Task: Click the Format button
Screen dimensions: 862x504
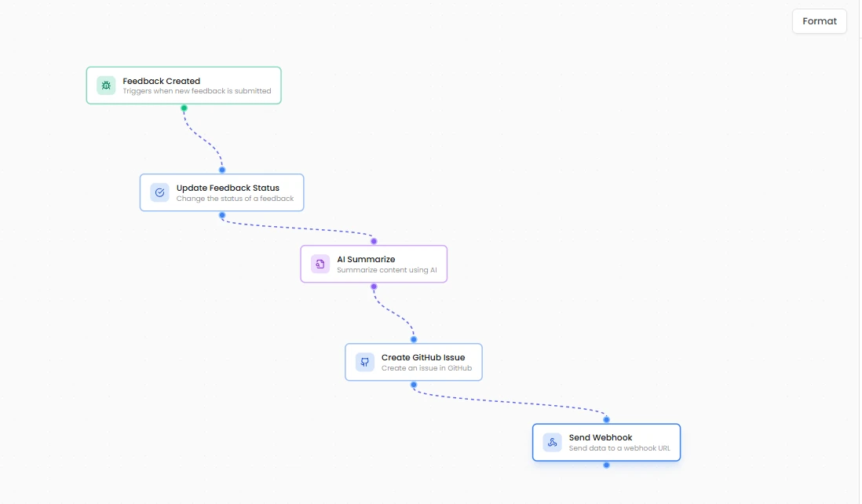Action: tap(819, 21)
